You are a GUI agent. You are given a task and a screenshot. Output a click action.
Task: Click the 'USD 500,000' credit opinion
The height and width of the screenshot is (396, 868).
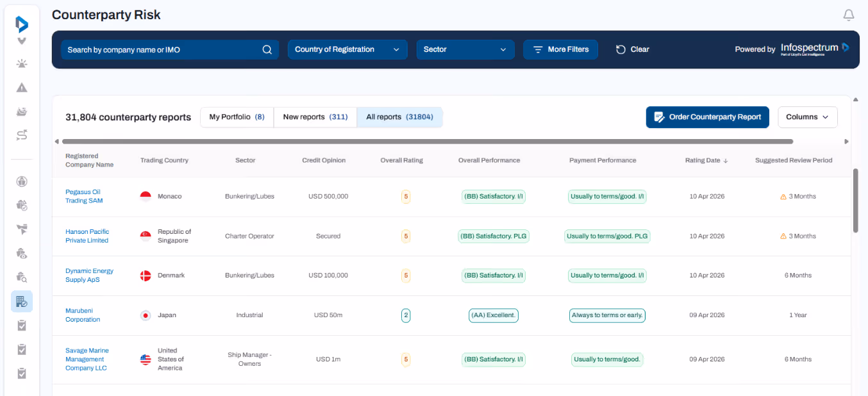(328, 196)
